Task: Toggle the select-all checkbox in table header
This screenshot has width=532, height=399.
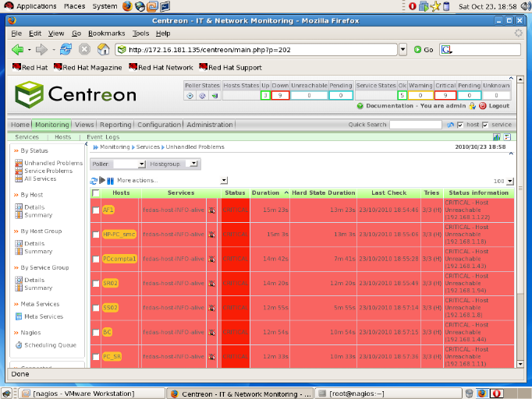Action: pyautogui.click(x=96, y=192)
